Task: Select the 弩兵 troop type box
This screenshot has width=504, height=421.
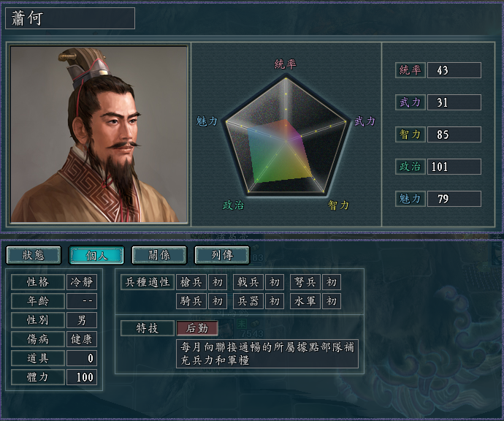Action: click(305, 282)
